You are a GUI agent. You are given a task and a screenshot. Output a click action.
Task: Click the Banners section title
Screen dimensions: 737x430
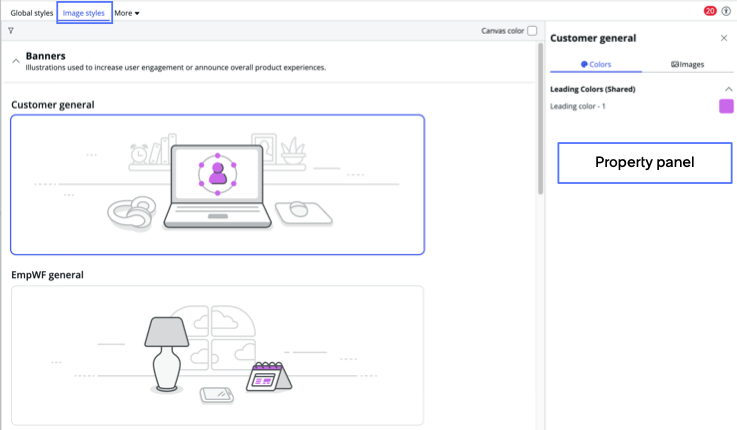[x=46, y=56]
